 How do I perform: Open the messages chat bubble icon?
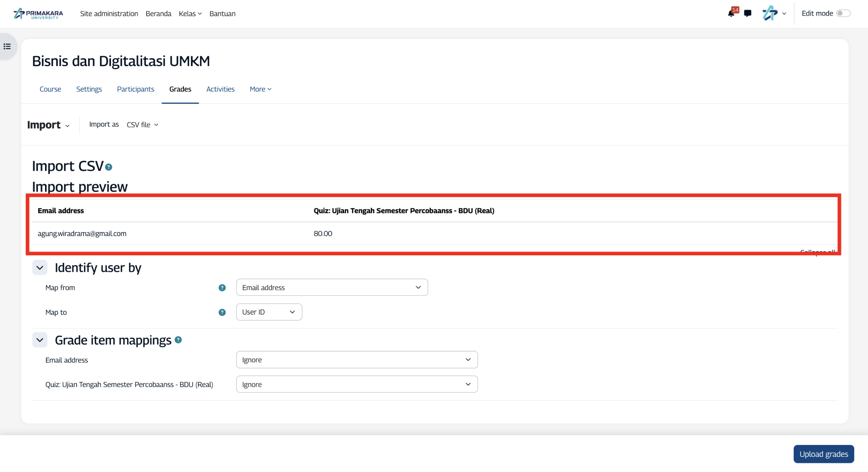748,13
